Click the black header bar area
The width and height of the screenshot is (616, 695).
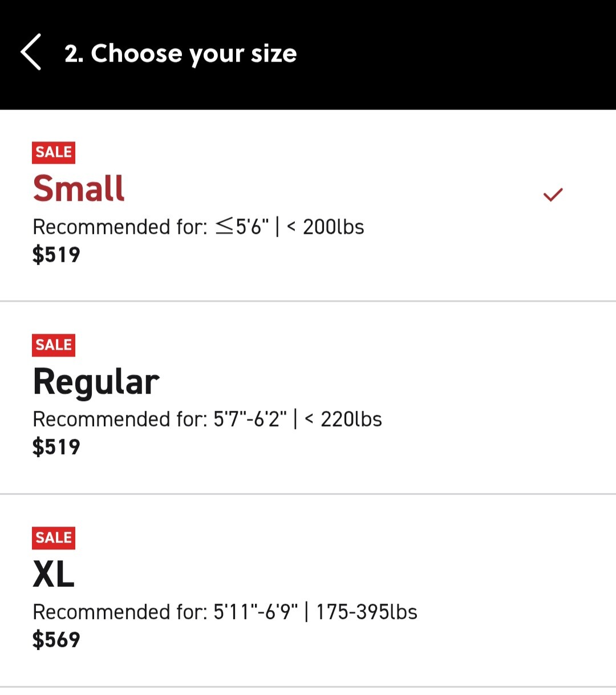tap(456, 54)
